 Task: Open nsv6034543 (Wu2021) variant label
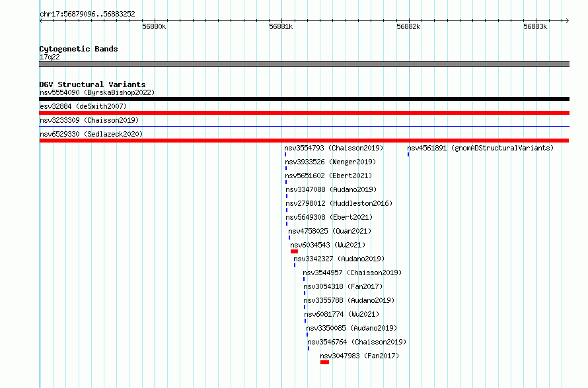click(x=328, y=245)
